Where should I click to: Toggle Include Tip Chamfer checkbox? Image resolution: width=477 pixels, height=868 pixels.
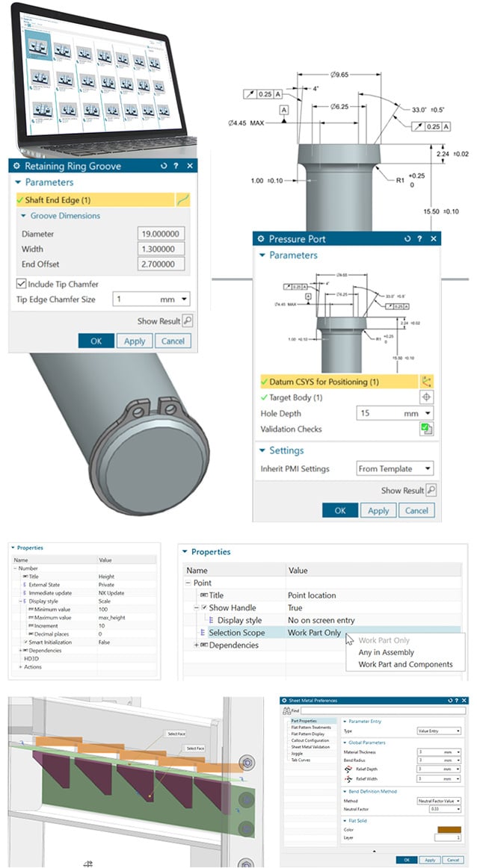point(21,284)
